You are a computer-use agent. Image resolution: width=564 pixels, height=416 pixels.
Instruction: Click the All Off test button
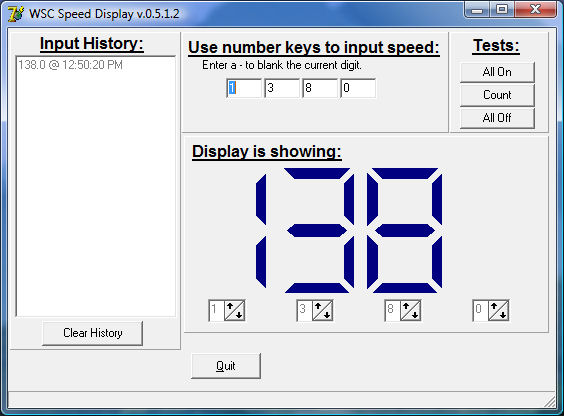tap(497, 118)
